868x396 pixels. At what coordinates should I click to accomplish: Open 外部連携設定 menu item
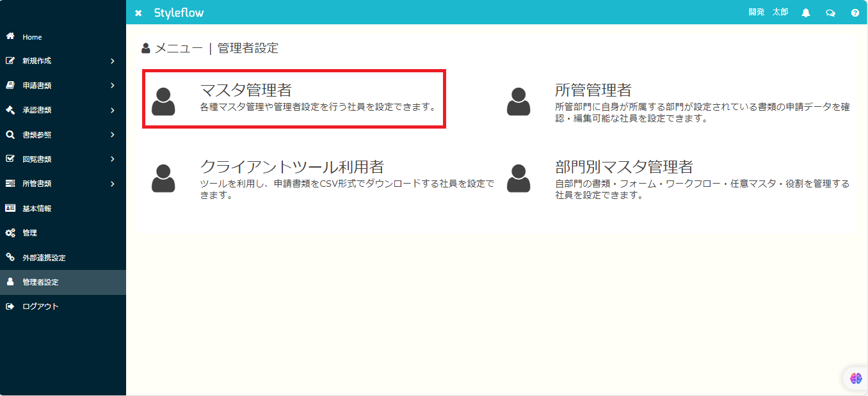pyautogui.click(x=63, y=258)
